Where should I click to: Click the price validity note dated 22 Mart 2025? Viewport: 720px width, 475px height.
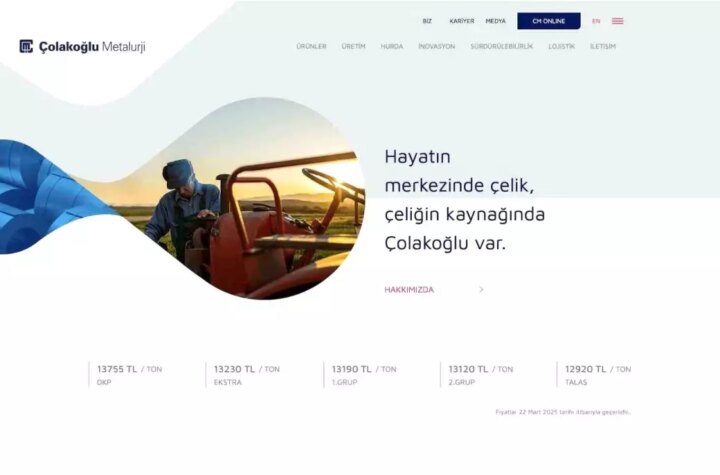[x=563, y=413]
